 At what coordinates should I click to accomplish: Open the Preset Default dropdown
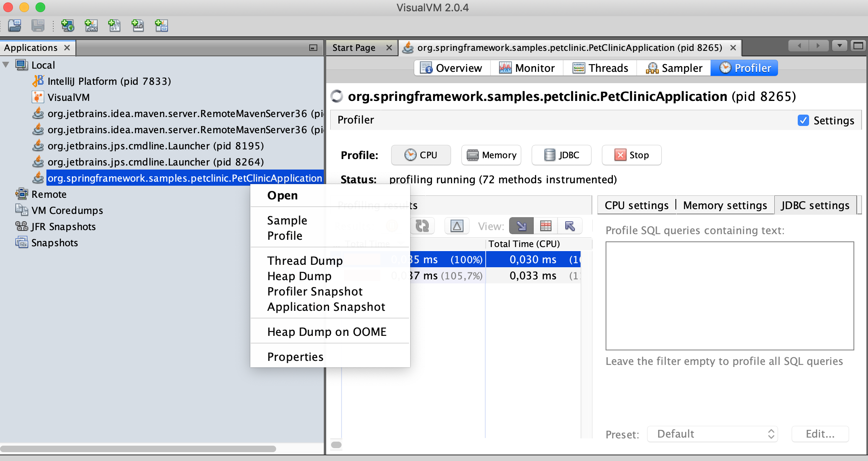click(x=712, y=434)
